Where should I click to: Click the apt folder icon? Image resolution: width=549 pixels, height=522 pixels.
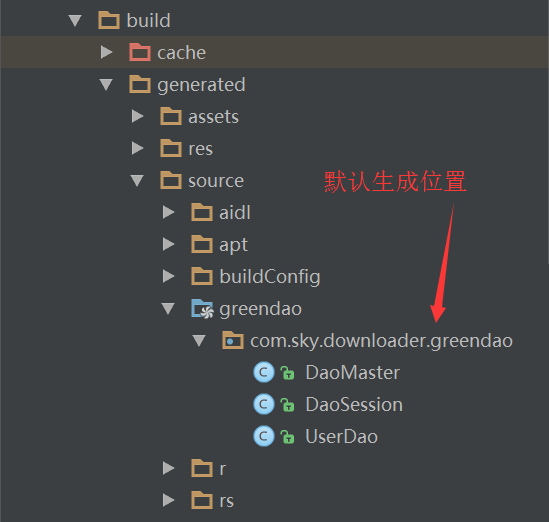coord(202,244)
